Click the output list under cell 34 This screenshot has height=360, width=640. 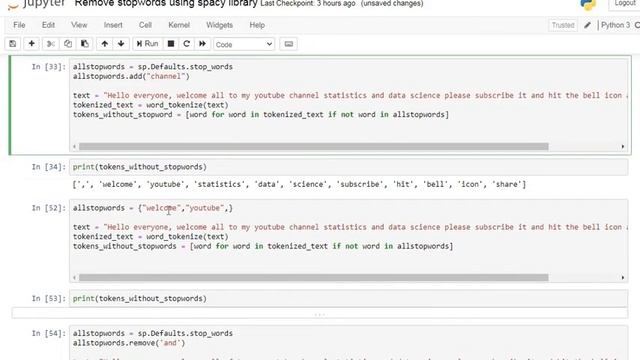(299, 184)
